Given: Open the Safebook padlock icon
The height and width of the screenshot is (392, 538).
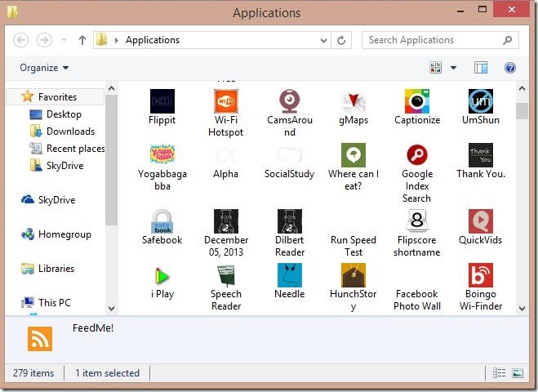Looking at the screenshot, I should 162,221.
